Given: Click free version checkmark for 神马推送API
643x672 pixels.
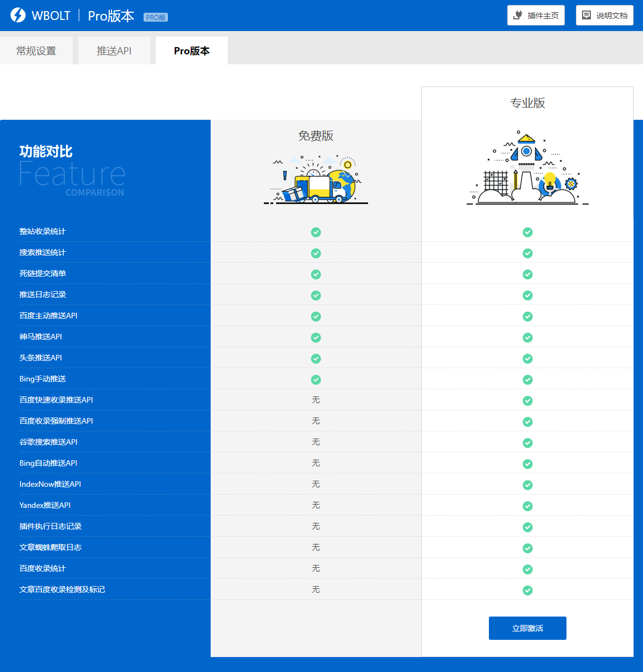Looking at the screenshot, I should (x=316, y=338).
